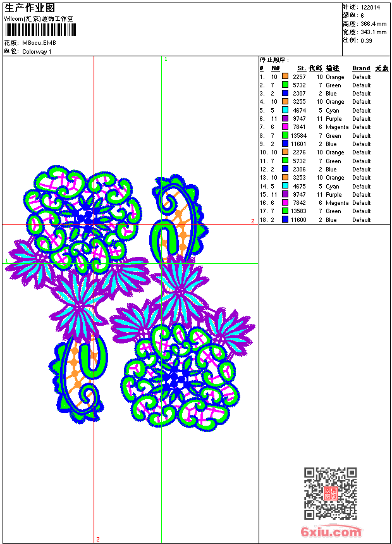Click the stitch count 13584
Viewport: 392px width, 544px height.
click(x=298, y=136)
